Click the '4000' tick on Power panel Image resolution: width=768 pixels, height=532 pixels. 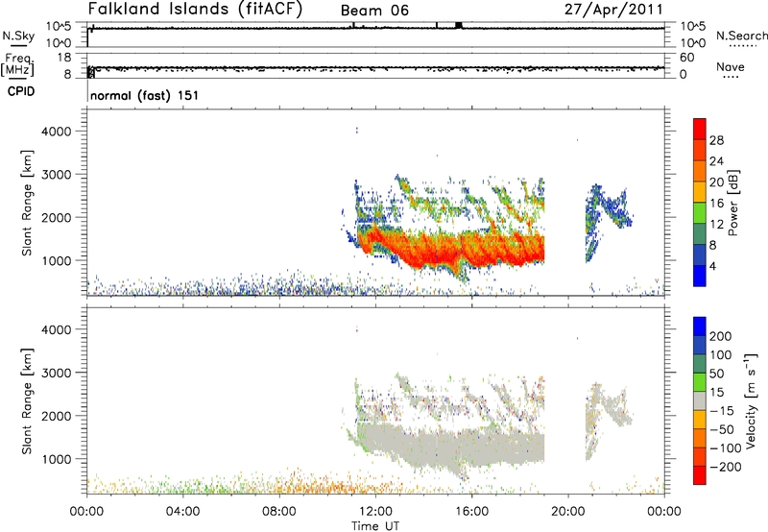(x=57, y=132)
